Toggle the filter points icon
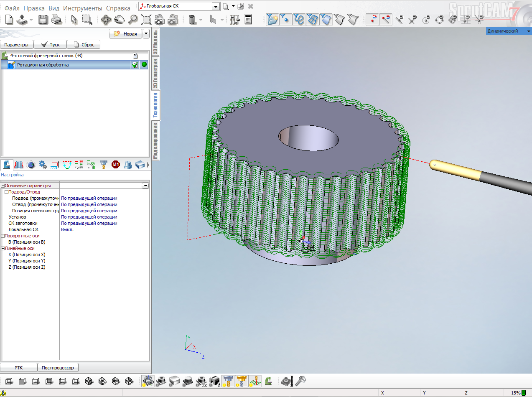This screenshot has height=397, width=532. pos(286,19)
